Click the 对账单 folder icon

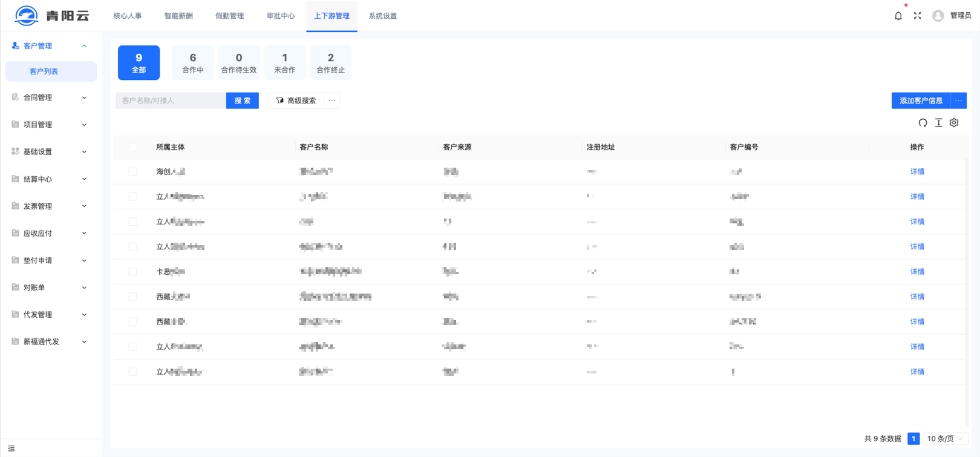coord(15,288)
